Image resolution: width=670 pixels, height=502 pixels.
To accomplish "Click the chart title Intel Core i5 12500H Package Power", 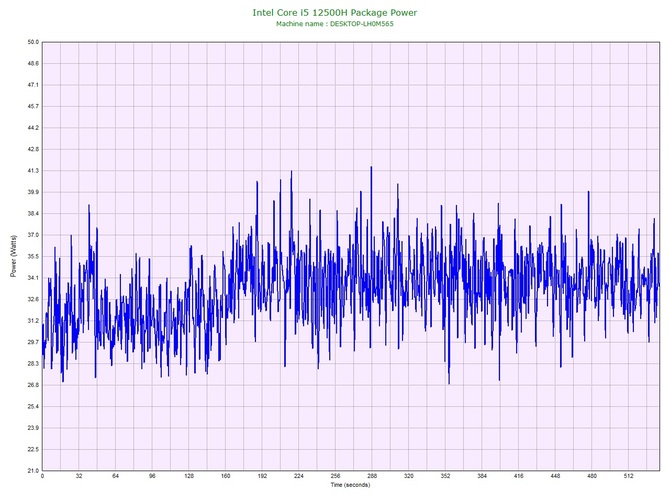I will [335, 12].
